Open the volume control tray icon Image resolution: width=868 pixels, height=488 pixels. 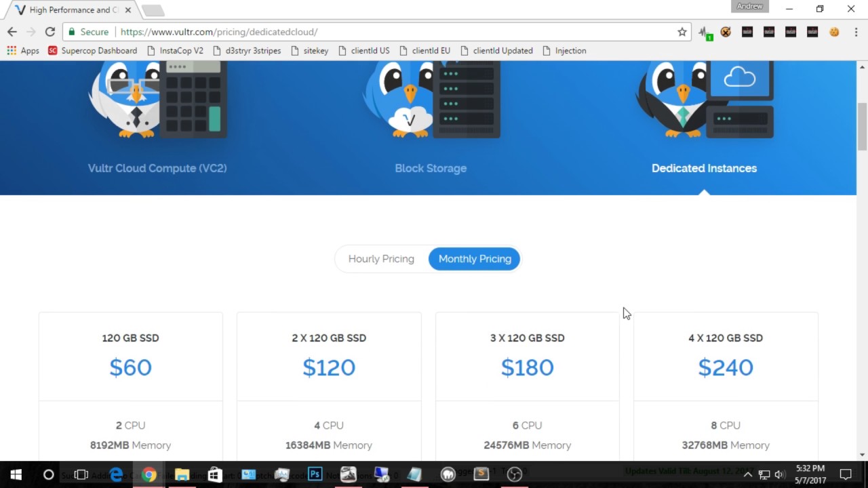(x=779, y=474)
